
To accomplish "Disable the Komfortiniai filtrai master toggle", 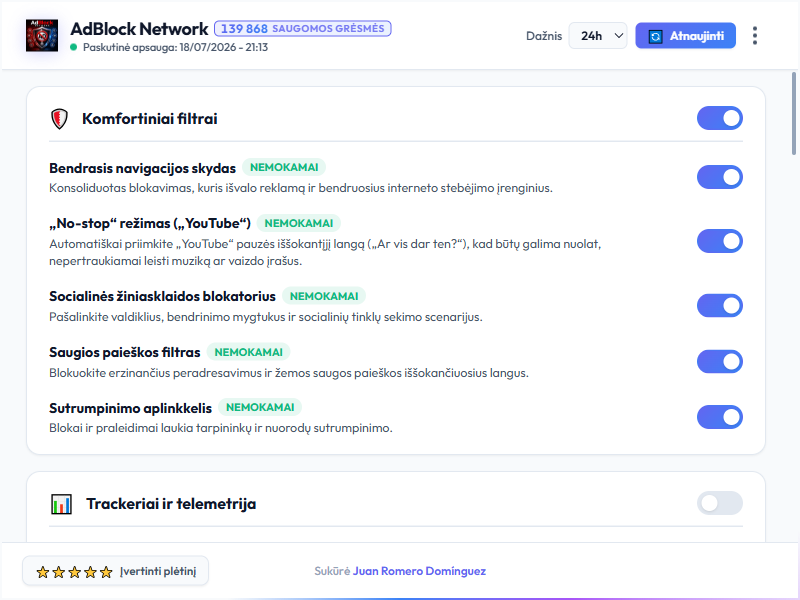I will (719, 118).
